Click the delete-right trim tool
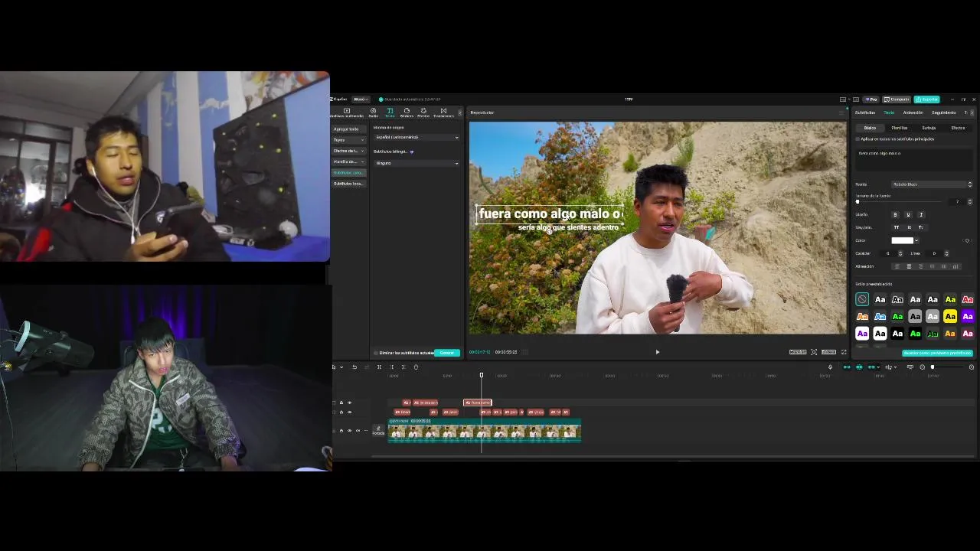 pyautogui.click(x=403, y=367)
